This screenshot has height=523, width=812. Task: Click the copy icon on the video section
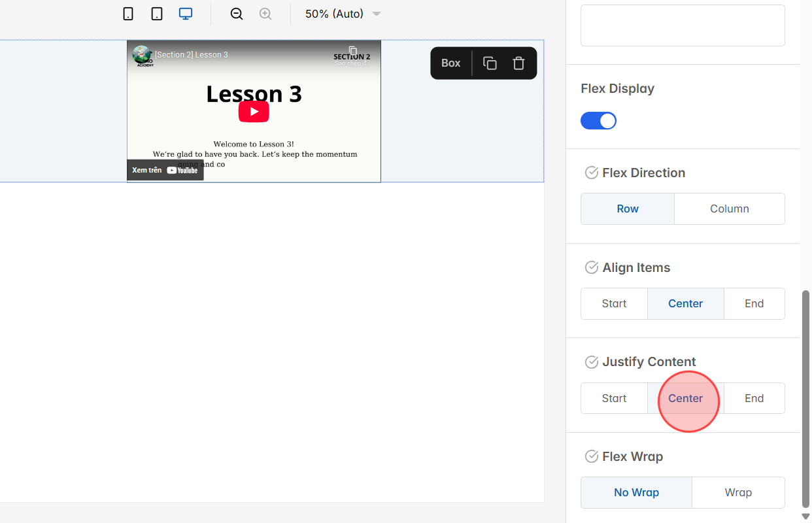pyautogui.click(x=353, y=50)
